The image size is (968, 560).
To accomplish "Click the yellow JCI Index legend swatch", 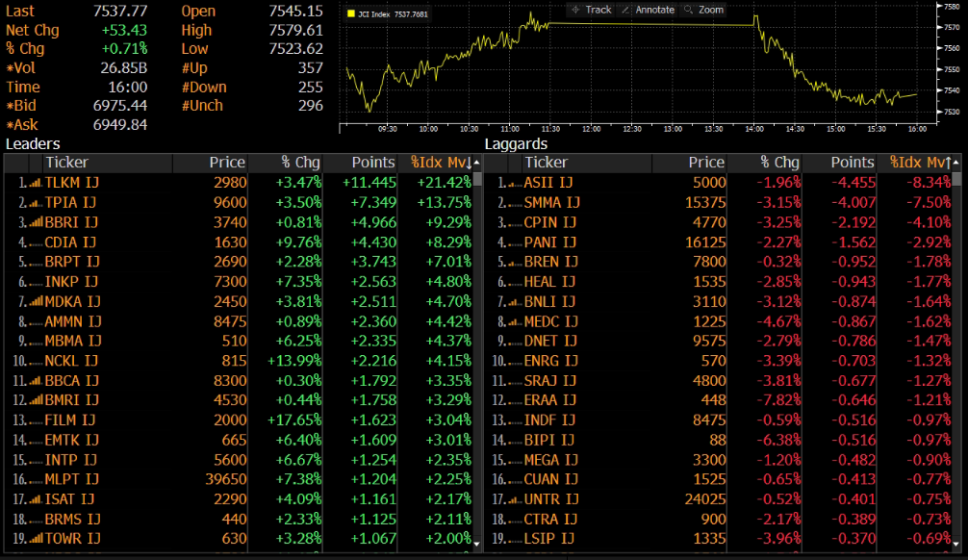I will (x=351, y=13).
